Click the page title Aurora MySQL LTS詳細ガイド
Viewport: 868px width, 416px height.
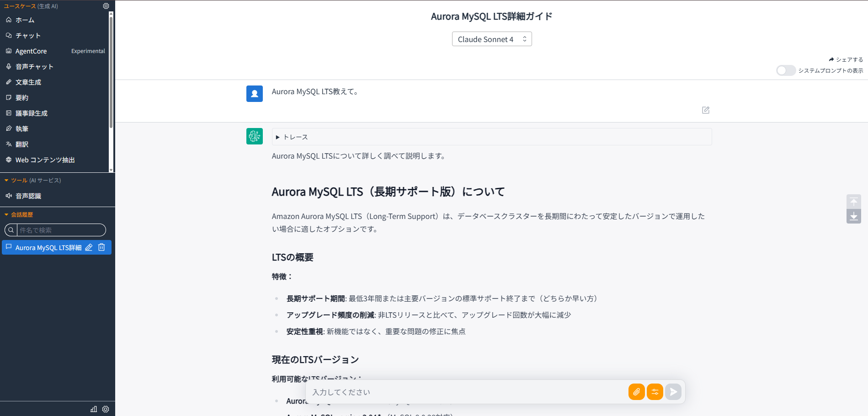[x=492, y=16]
